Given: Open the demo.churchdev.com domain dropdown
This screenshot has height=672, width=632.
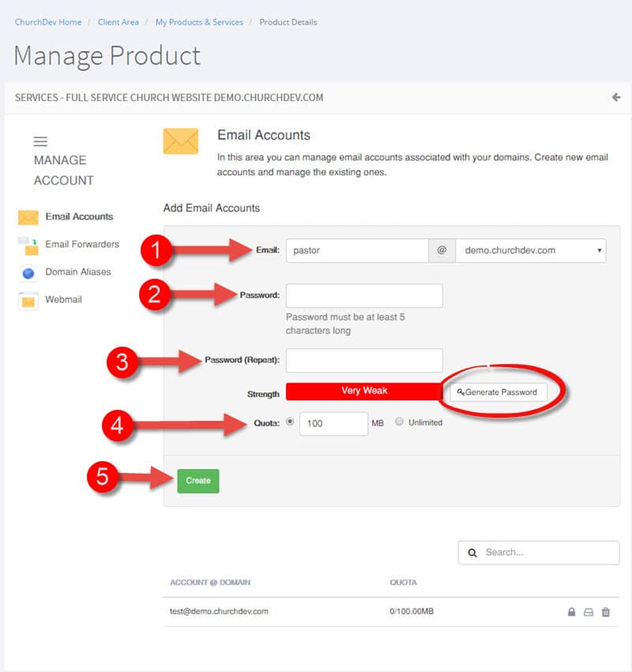Looking at the screenshot, I should tap(531, 250).
